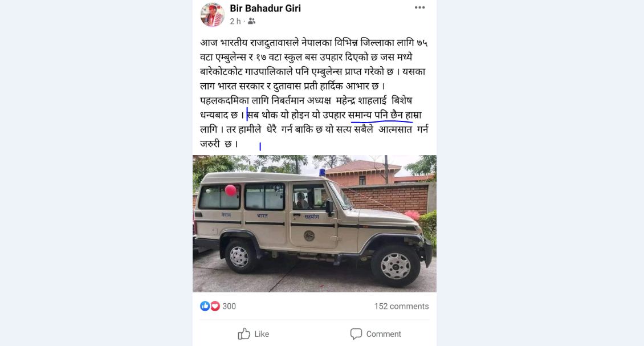Click the first line mentioning ७५ एम्बुलेन्स
Image resolution: width=644 pixels, height=346 pixels.
[x=314, y=43]
